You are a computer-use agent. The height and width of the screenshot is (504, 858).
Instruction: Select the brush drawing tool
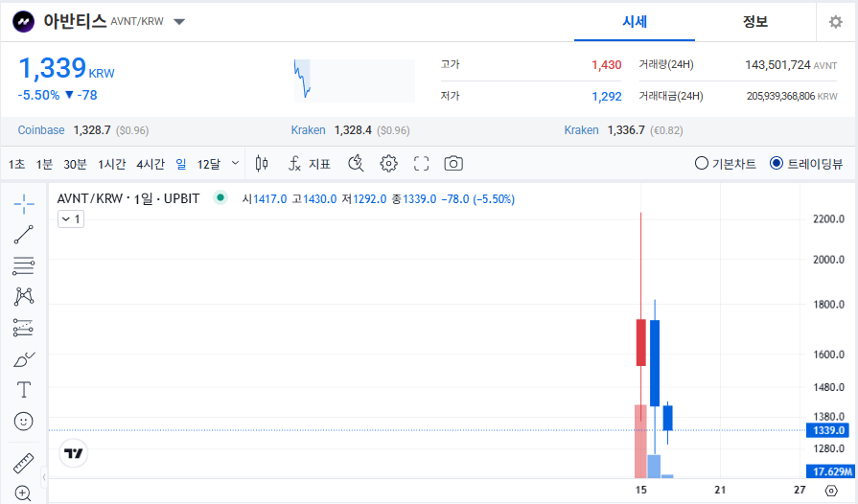(24, 359)
